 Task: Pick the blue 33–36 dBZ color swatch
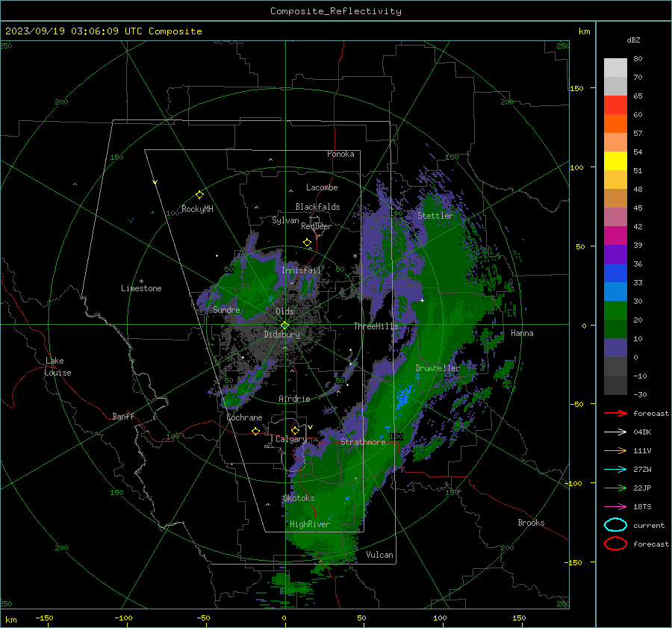click(x=615, y=273)
